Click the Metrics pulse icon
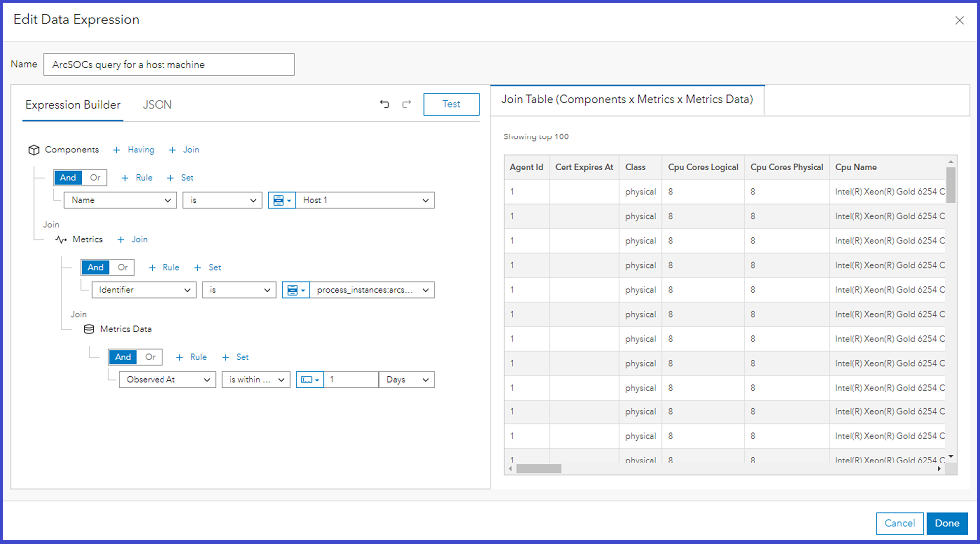Viewport: 980px width, 544px height. coord(60,240)
